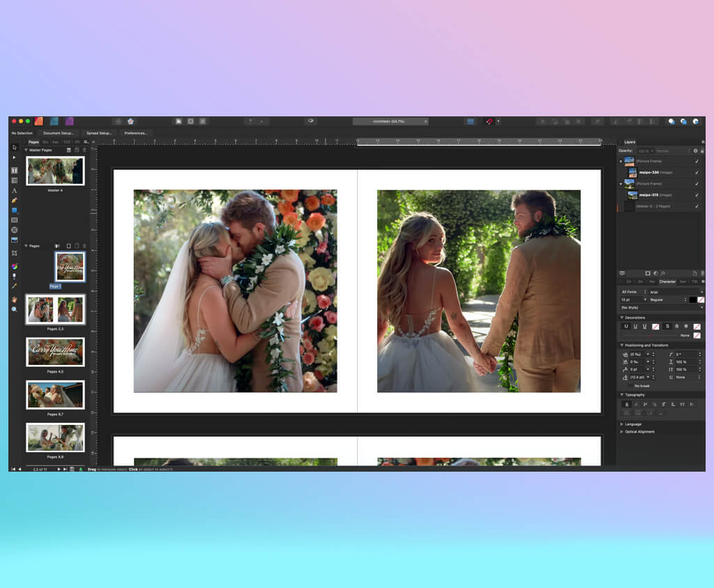This screenshot has width=714, height=588.
Task: Select the Fill tool with color wheel
Action: tap(14, 266)
